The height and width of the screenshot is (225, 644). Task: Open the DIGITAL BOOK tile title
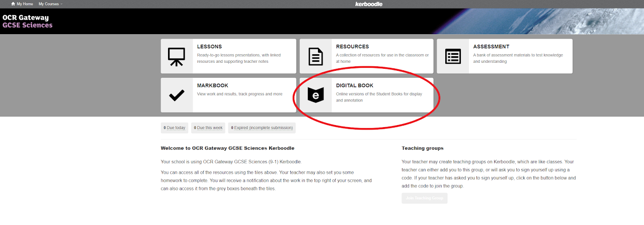[355, 86]
